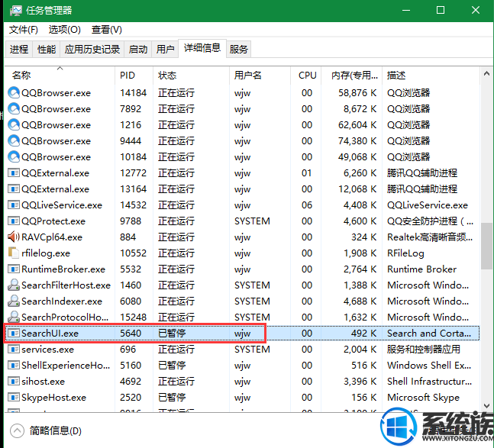
Task: Select the sihost.exe process name
Action: [x=43, y=382]
